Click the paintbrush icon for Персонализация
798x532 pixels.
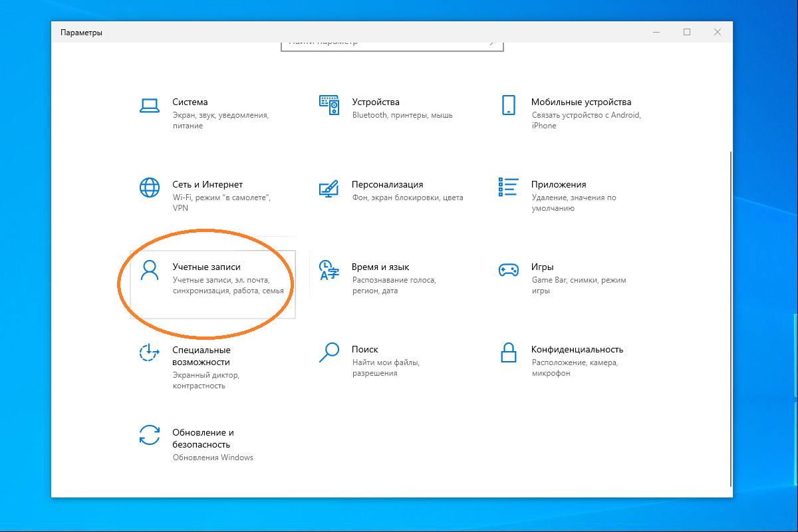[329, 188]
